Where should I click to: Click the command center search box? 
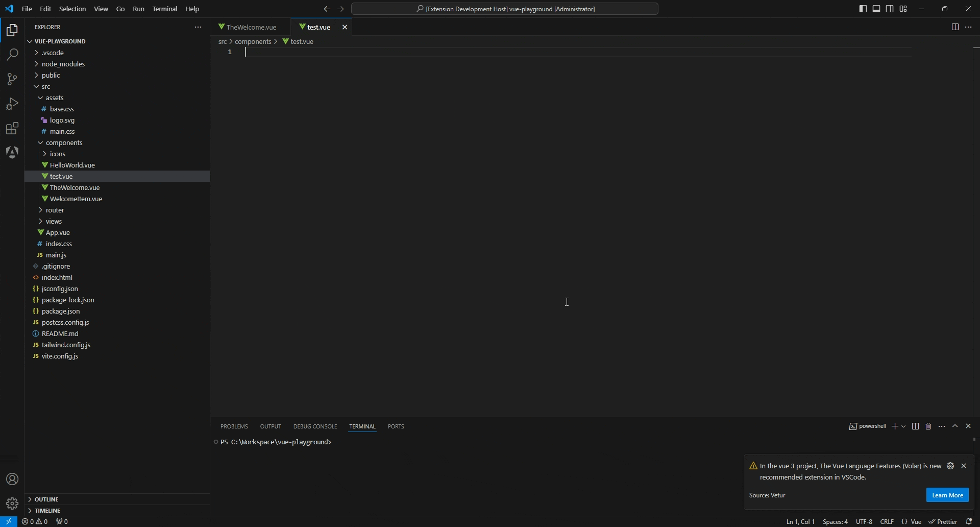click(x=505, y=9)
